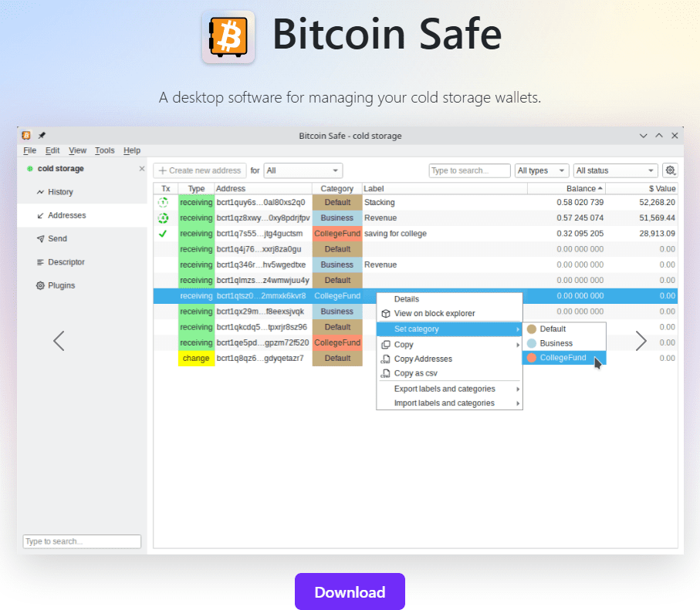Open the Tools menu
The image size is (700, 610).
[104, 150]
